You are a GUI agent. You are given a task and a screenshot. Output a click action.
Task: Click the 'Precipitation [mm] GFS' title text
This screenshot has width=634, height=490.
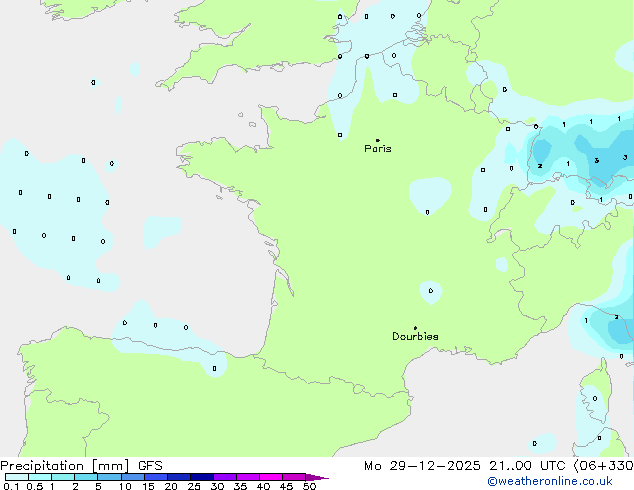pyautogui.click(x=81, y=466)
